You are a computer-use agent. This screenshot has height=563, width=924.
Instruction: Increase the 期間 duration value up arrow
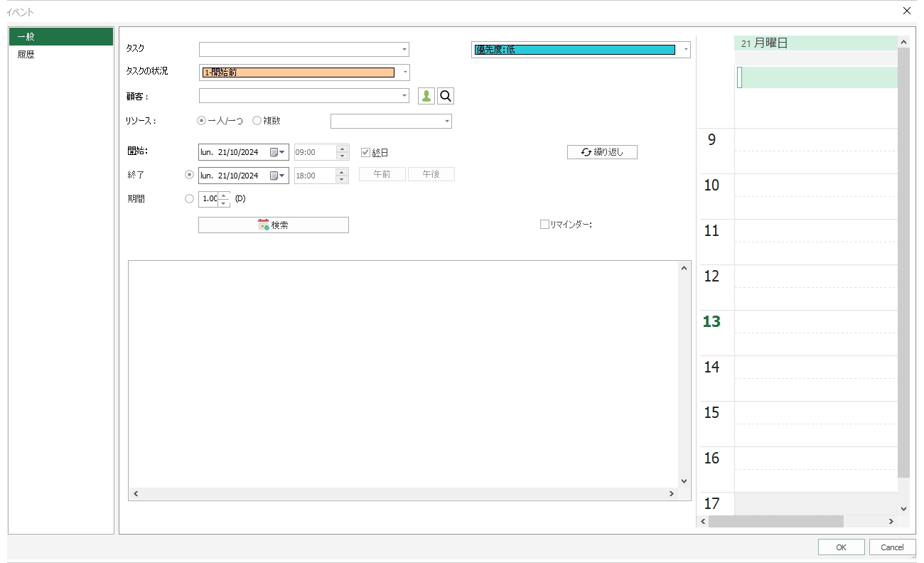pos(224,195)
